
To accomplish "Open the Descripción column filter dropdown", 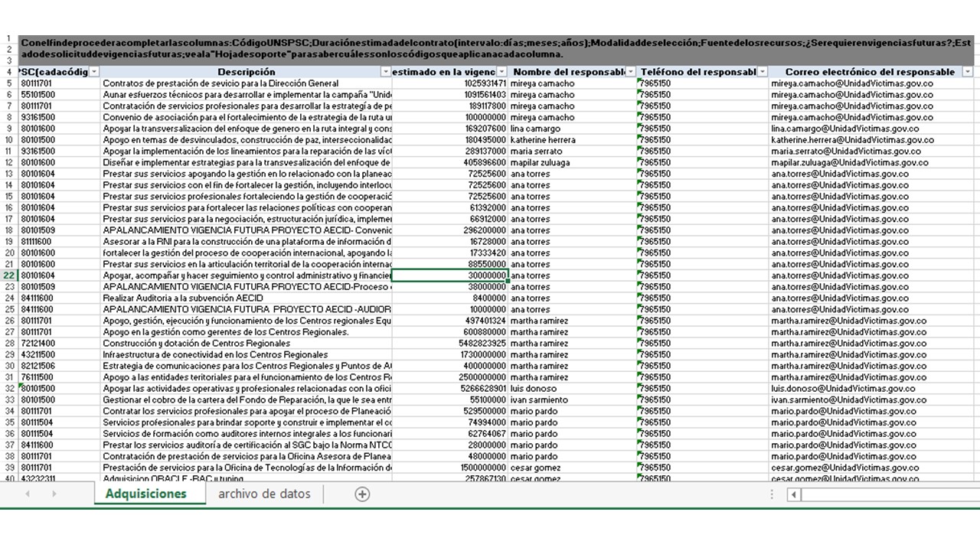I will (386, 72).
